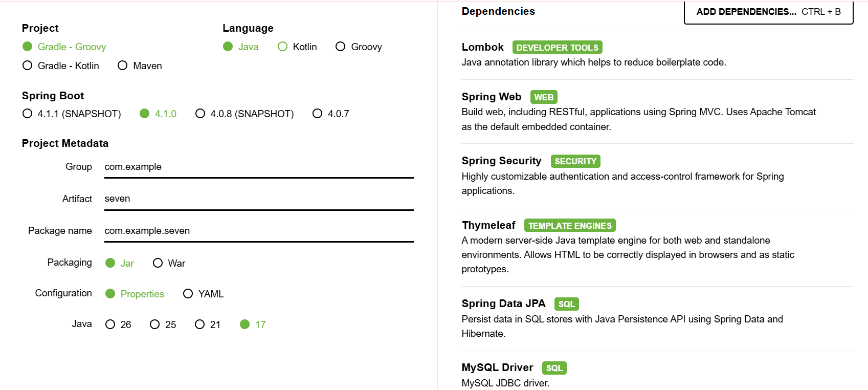Choose Java version 26
The height and width of the screenshot is (390, 868).
118,324
